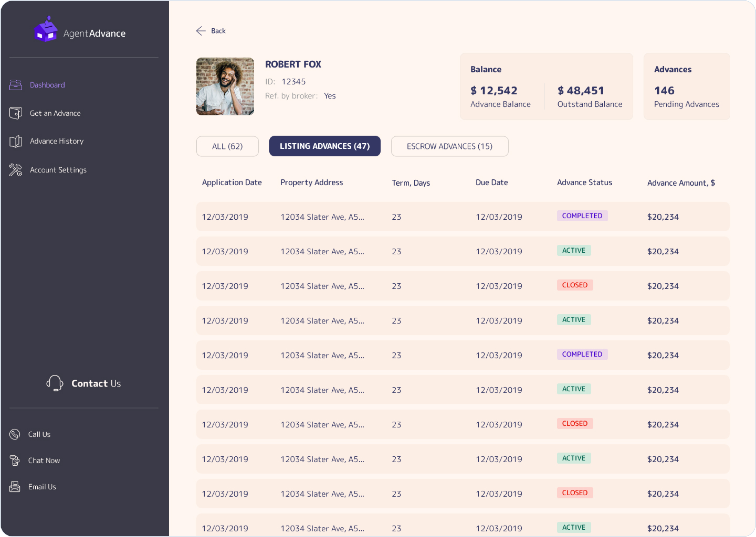The image size is (756, 537).
Task: Click the Contact Us headset icon
Action: 55,383
